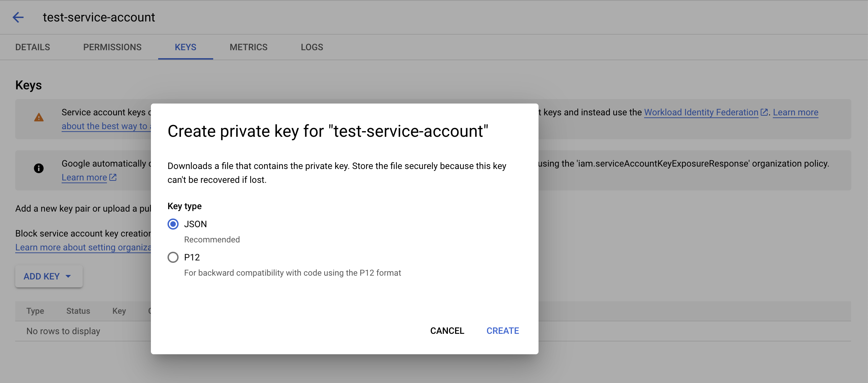Select JSON key type radio button
868x383 pixels.
pos(173,224)
